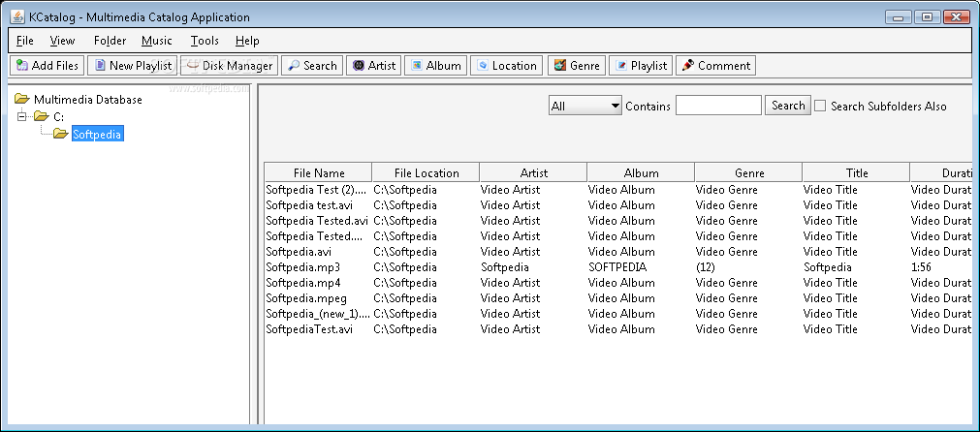Focus the Contains search text field
This screenshot has height=432, width=980.
pos(718,106)
